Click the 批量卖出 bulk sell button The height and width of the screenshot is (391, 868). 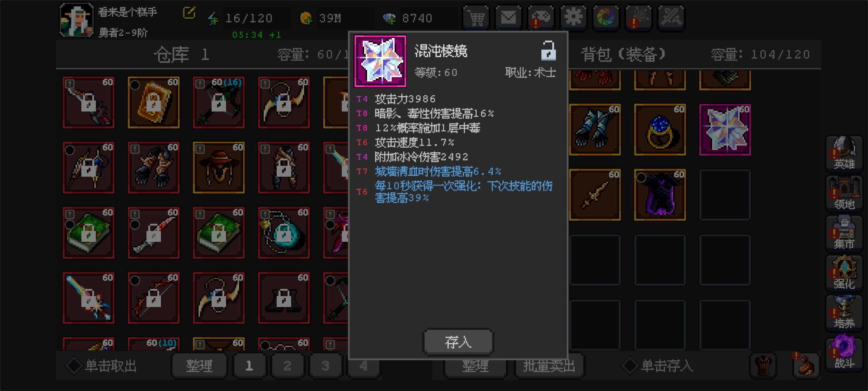(549, 366)
